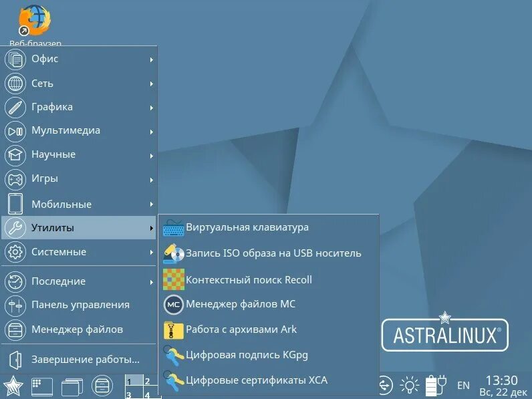Click the network connection tray icon
The width and height of the screenshot is (532, 399).
click(x=386, y=386)
